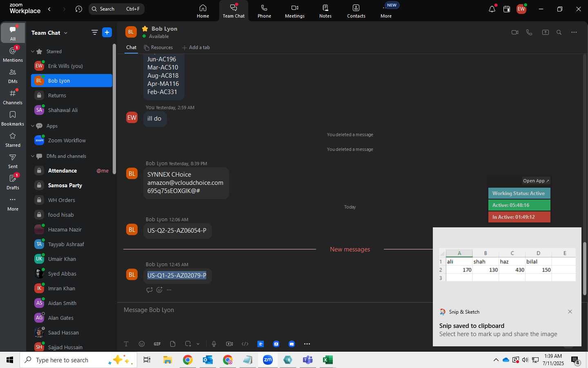Open Excel from the Windows taskbar

point(327,360)
